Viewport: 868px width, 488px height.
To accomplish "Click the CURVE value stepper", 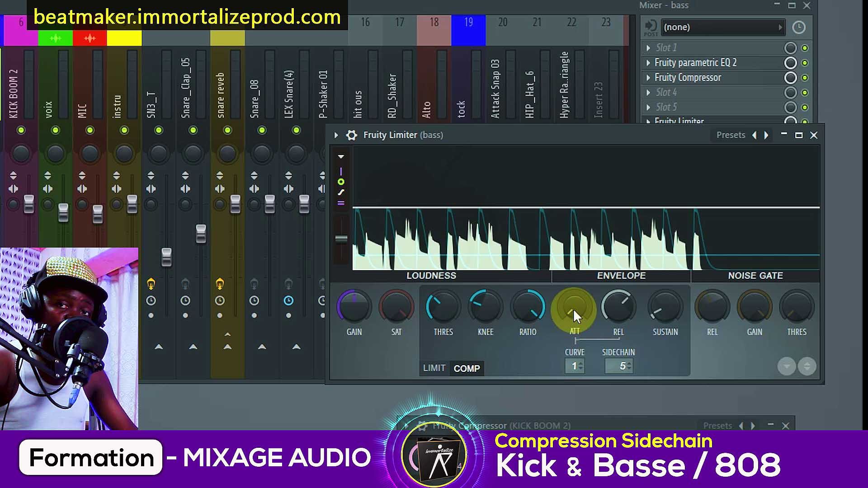I will (575, 366).
